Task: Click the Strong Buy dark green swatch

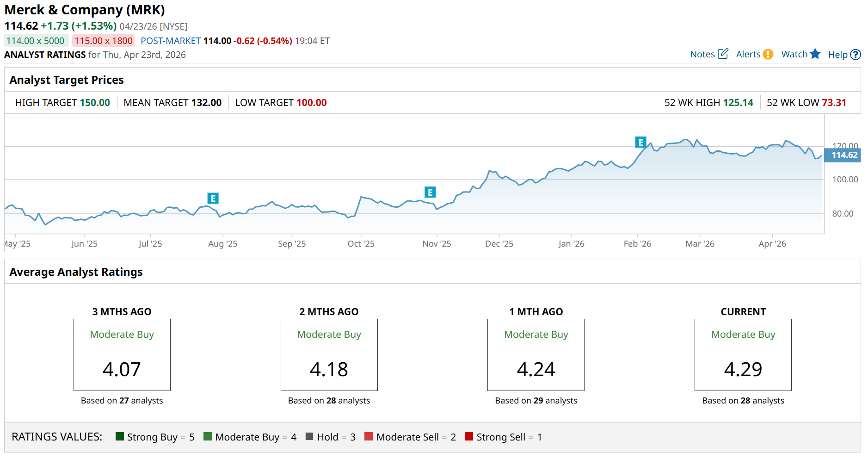Action: (x=120, y=436)
